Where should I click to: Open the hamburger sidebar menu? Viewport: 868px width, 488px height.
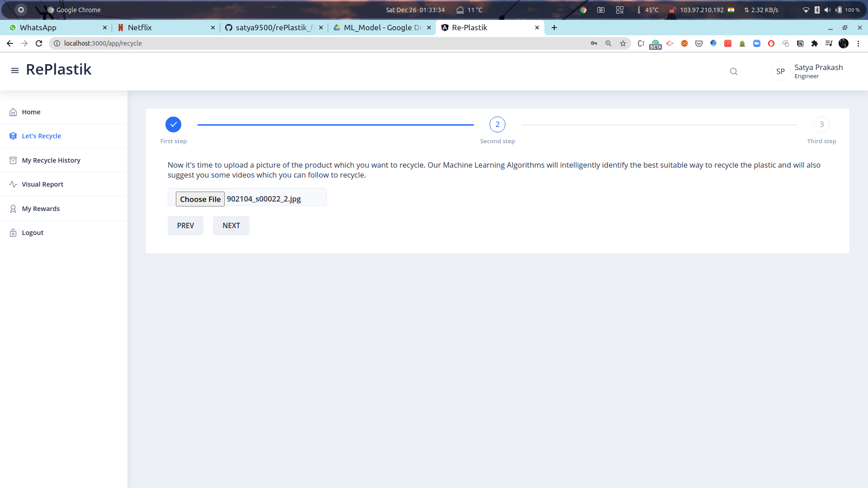(15, 70)
